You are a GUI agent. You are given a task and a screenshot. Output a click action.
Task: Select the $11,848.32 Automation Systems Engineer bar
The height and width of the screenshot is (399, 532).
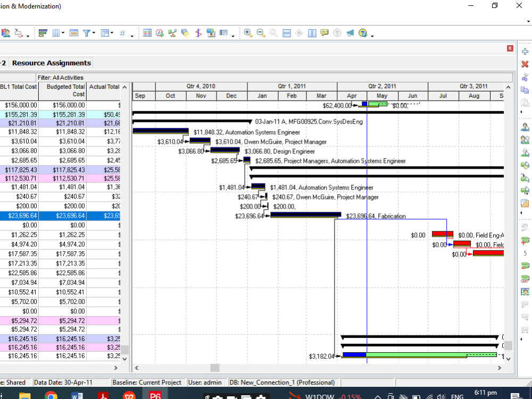[x=161, y=131]
